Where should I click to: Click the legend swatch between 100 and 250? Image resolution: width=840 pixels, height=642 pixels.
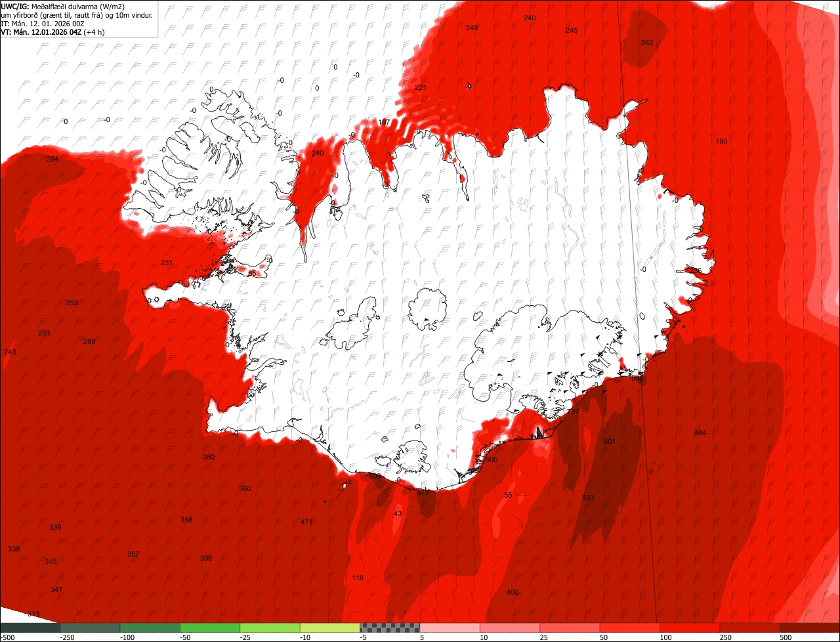[689, 628]
